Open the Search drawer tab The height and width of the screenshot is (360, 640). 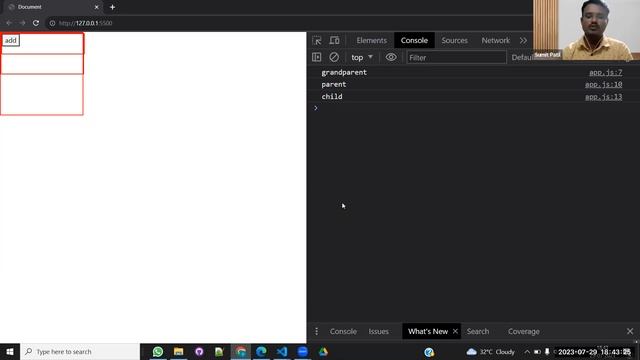tap(478, 331)
